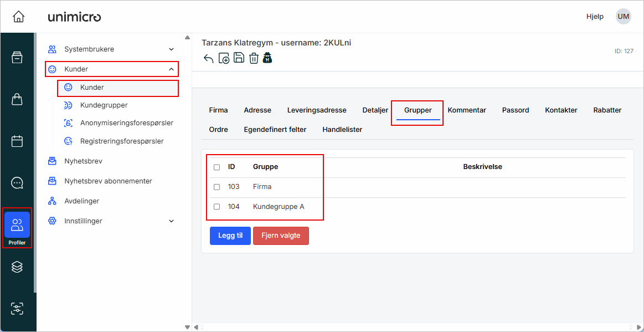Click the Fjern valgte button
The width and height of the screenshot is (644, 332).
pyautogui.click(x=281, y=236)
